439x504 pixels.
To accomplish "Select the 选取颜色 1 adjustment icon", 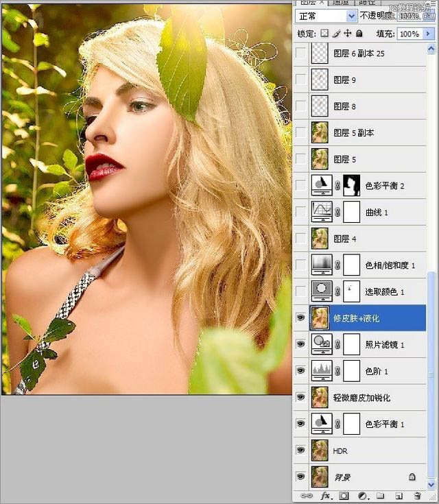I will tap(322, 291).
